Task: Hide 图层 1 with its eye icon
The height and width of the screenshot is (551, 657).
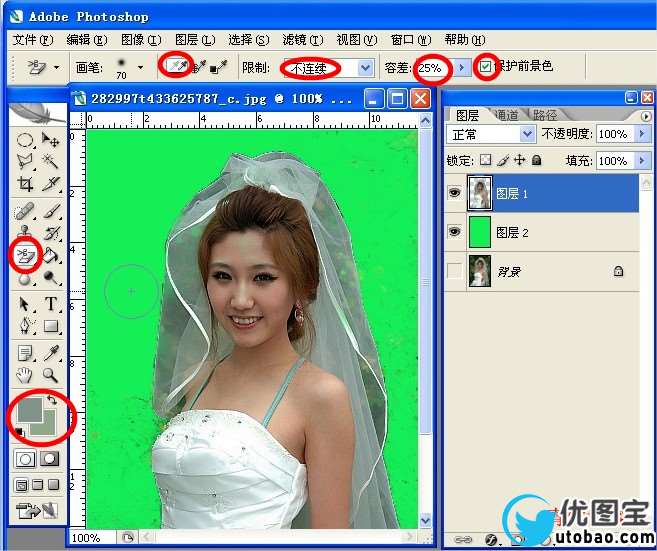Action: tap(455, 193)
